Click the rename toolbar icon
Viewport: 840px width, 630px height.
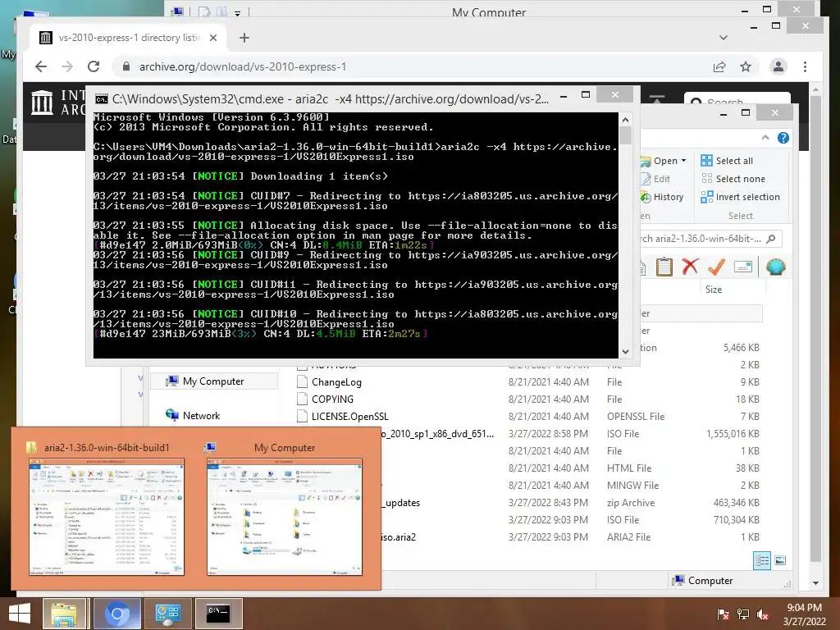point(743,267)
